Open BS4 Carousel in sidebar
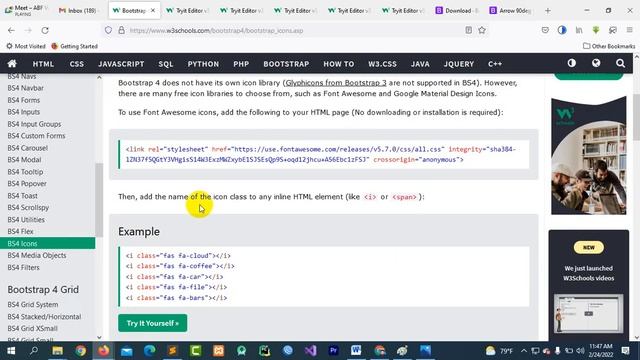Image resolution: width=640 pixels, height=360 pixels. click(27, 148)
